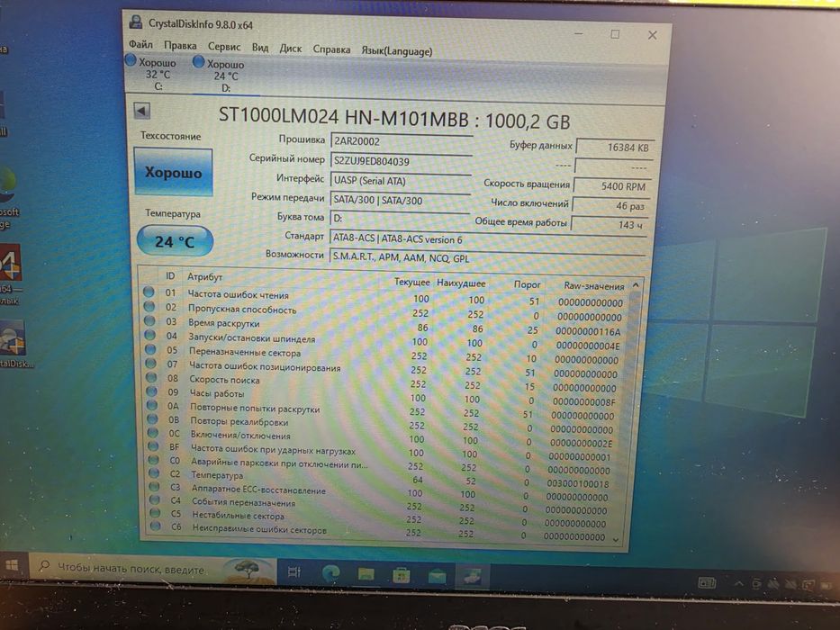Click the interface field UASP (Serial ATA)

[x=401, y=181]
